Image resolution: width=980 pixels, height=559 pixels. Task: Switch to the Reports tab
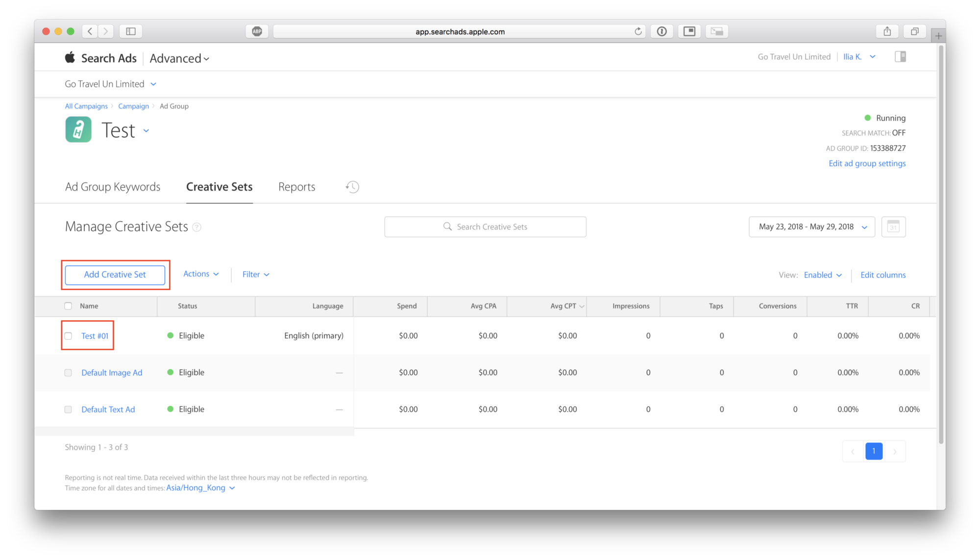[296, 187]
